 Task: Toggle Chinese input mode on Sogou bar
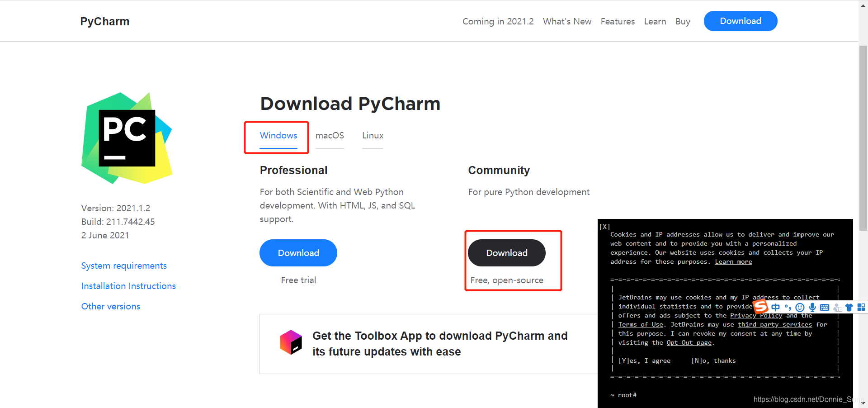(776, 308)
